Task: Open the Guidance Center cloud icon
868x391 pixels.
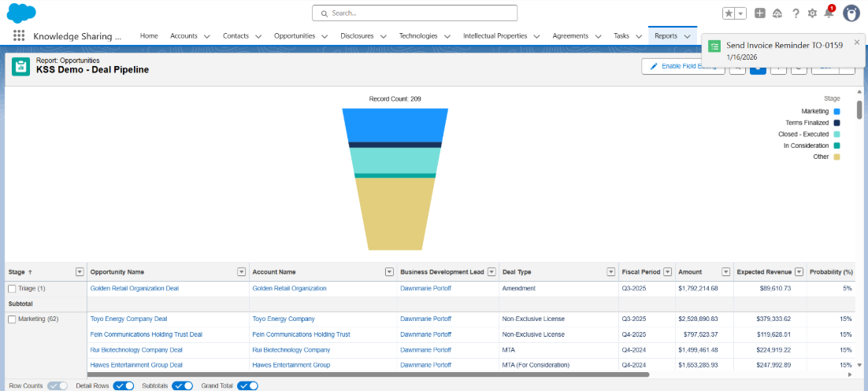Action: tap(777, 13)
